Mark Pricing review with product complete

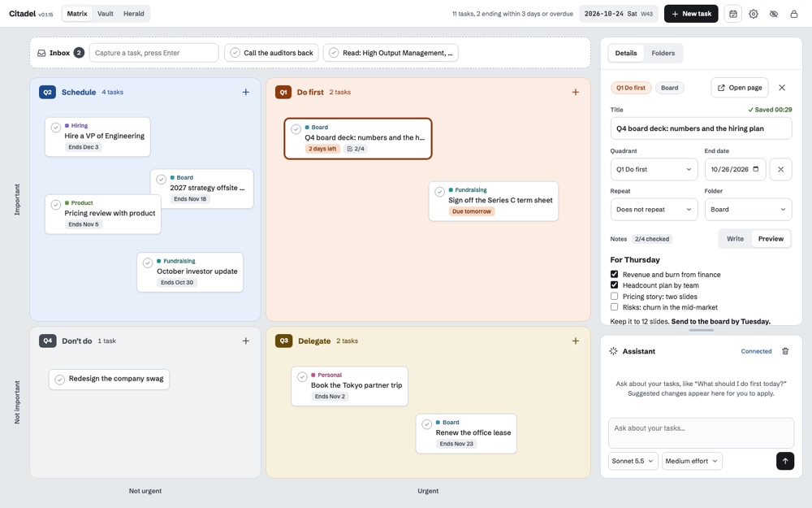point(56,205)
